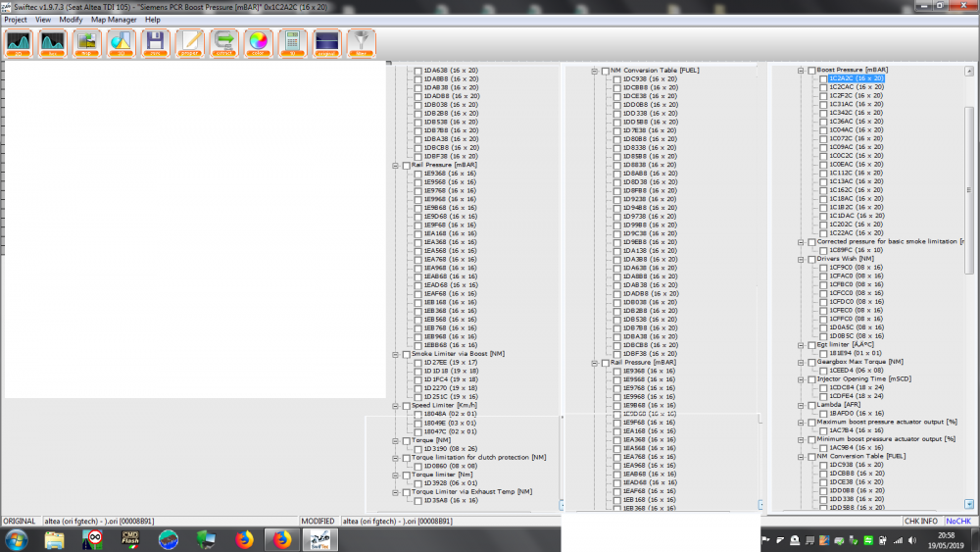Select map 1C2CAC (16 x 20)
980x552 pixels.
tap(856, 87)
